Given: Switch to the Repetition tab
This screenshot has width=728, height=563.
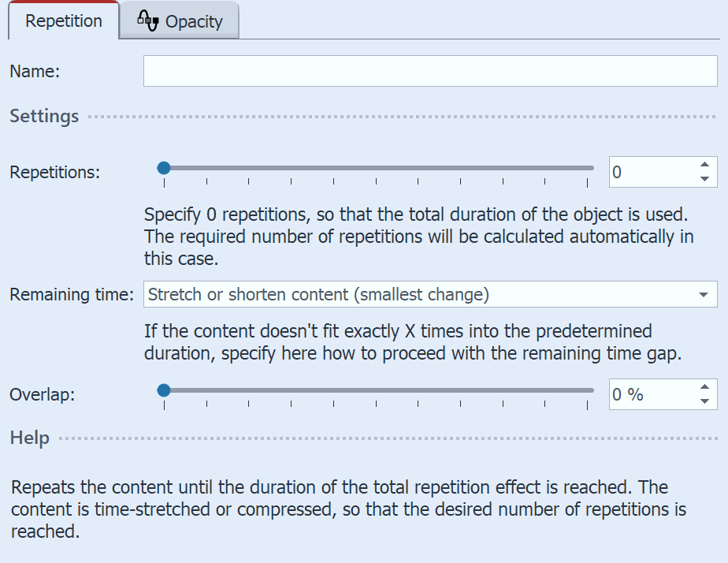Looking at the screenshot, I should pos(63,21).
